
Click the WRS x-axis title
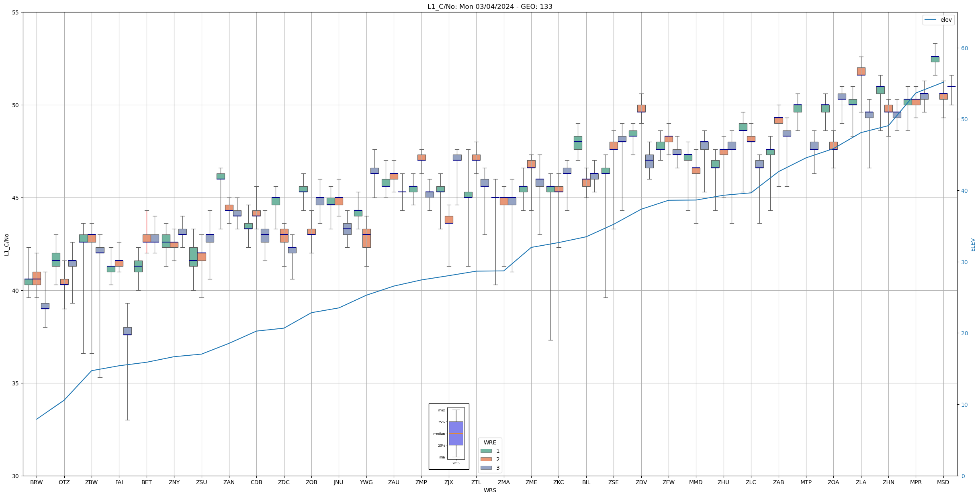(490, 490)
